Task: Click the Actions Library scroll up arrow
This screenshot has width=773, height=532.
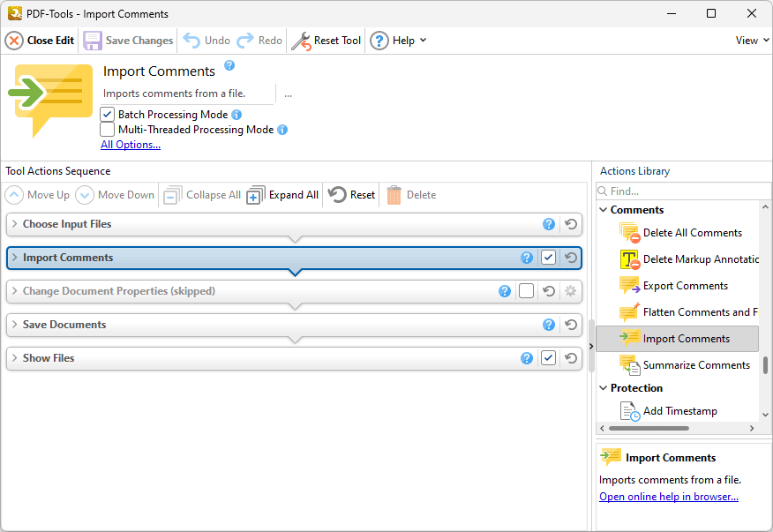Action: click(765, 207)
